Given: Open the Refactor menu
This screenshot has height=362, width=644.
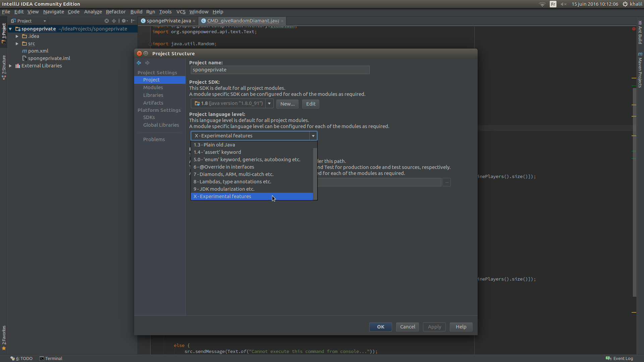Looking at the screenshot, I should click(x=116, y=12).
